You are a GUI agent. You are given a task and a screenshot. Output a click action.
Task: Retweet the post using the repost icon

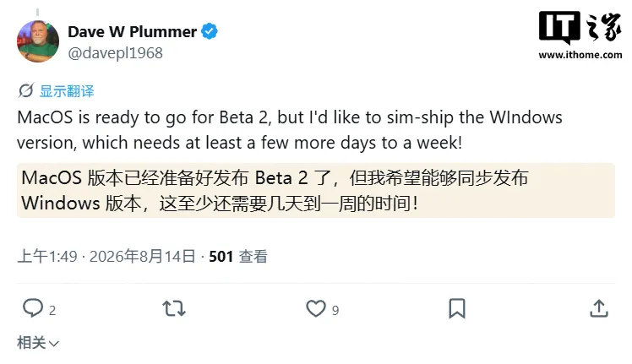(x=174, y=309)
